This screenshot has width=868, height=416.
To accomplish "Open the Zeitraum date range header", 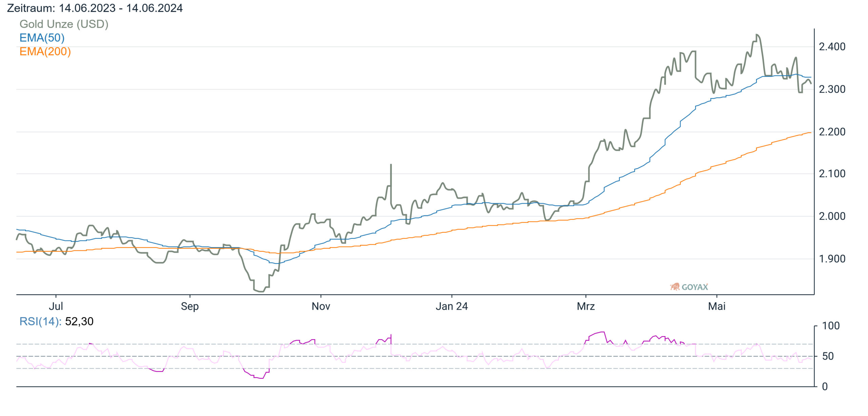I will [95, 8].
